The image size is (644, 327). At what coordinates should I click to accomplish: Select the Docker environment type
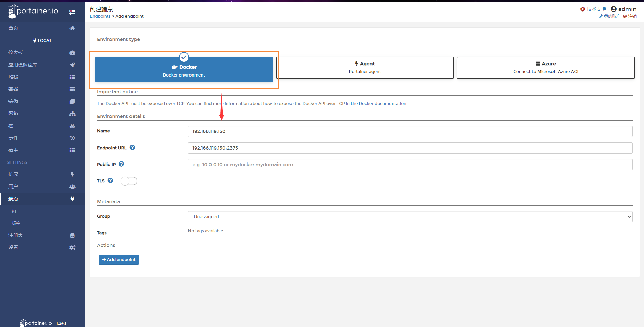click(x=184, y=69)
